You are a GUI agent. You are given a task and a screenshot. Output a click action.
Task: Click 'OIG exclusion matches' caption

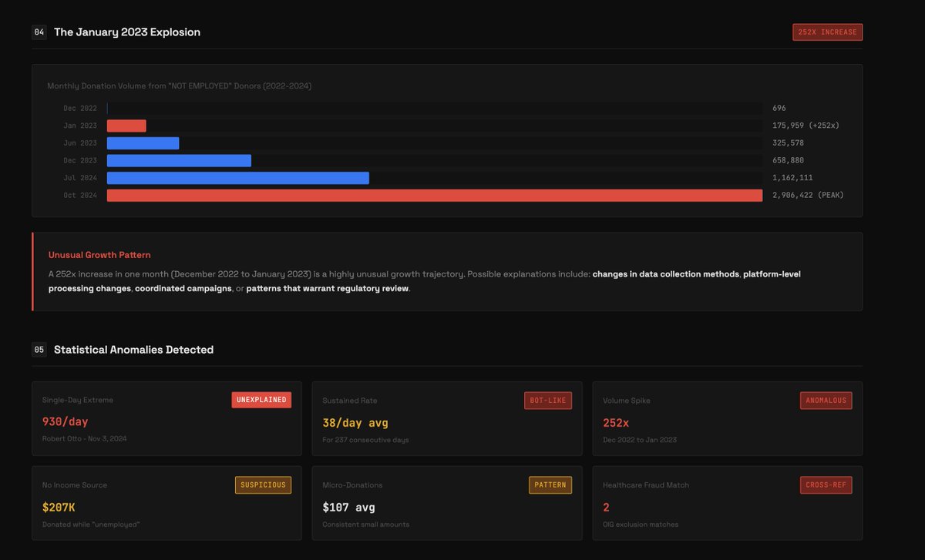point(641,525)
